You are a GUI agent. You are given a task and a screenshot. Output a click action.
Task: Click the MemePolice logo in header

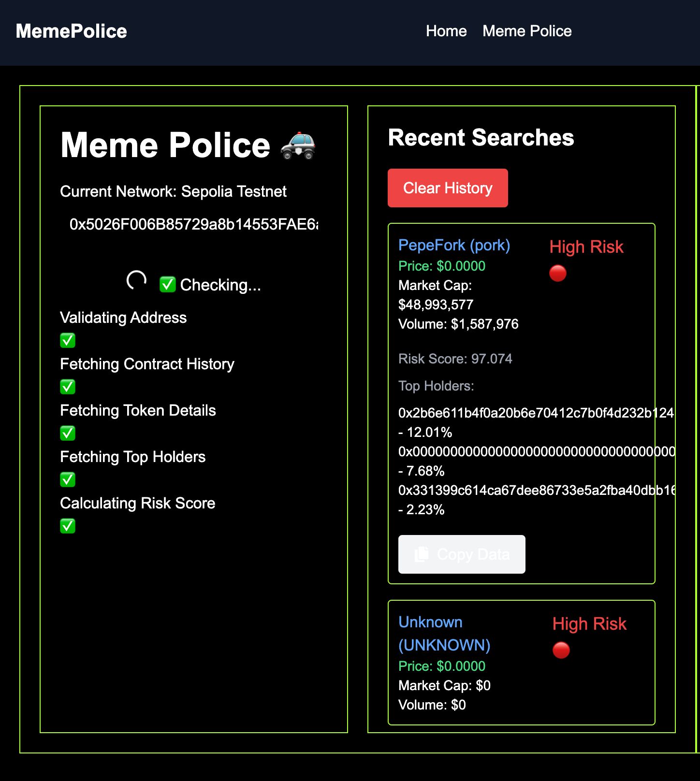(x=72, y=31)
